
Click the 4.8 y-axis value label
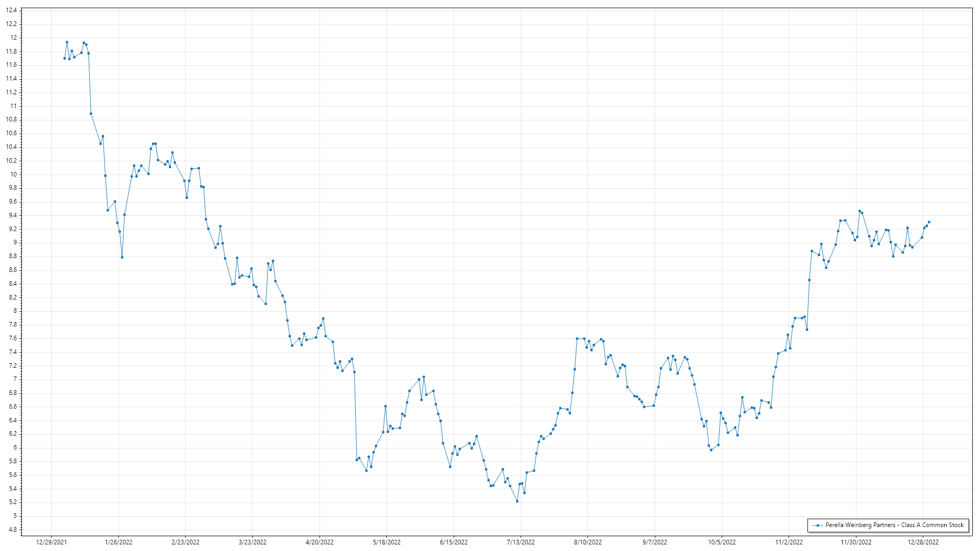(12, 530)
